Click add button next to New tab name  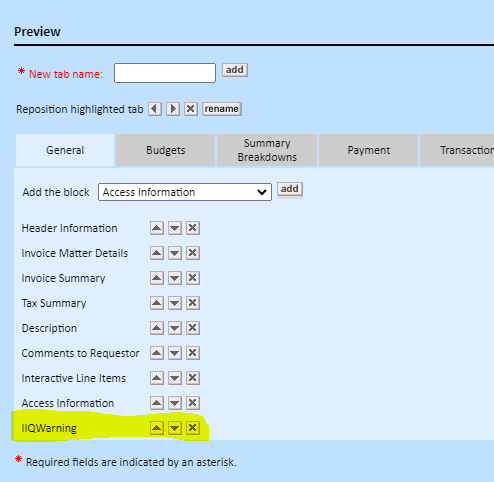[235, 70]
